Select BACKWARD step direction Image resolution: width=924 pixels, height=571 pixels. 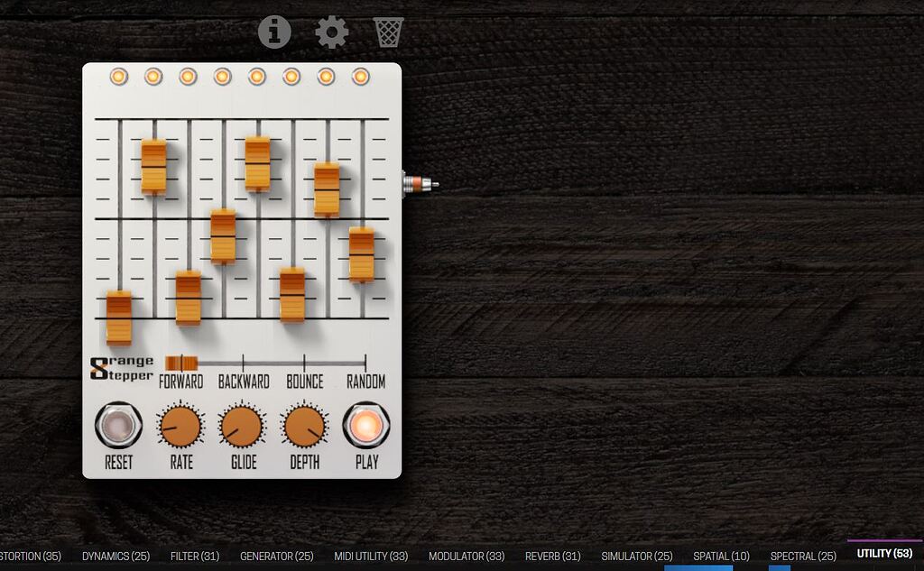[x=242, y=362]
